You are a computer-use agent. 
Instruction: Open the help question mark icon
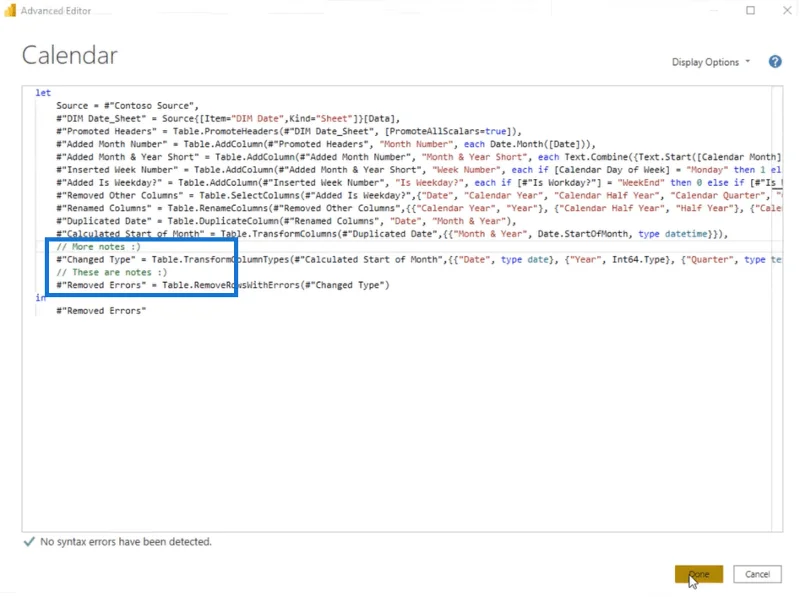774,62
